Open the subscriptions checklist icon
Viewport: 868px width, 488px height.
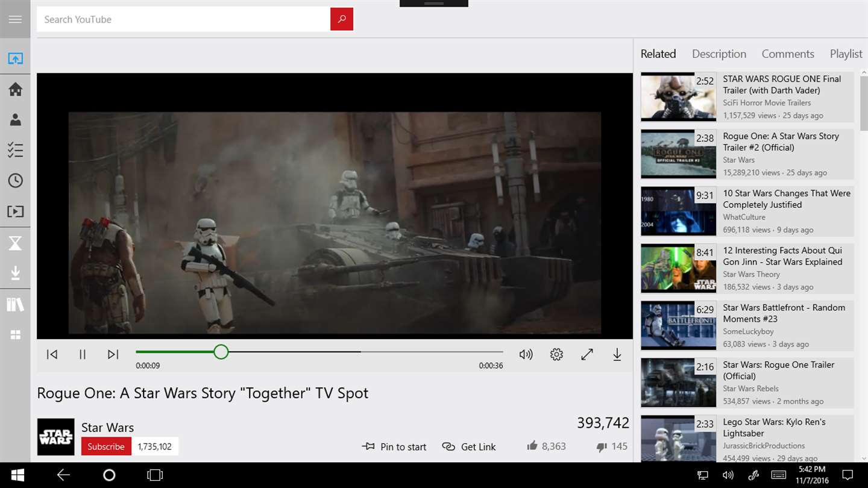15,150
